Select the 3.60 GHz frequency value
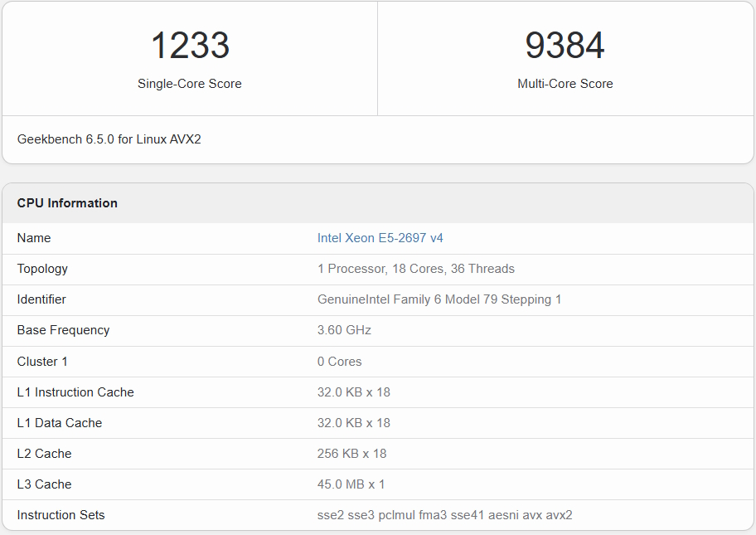This screenshot has height=535, width=756. coord(344,330)
